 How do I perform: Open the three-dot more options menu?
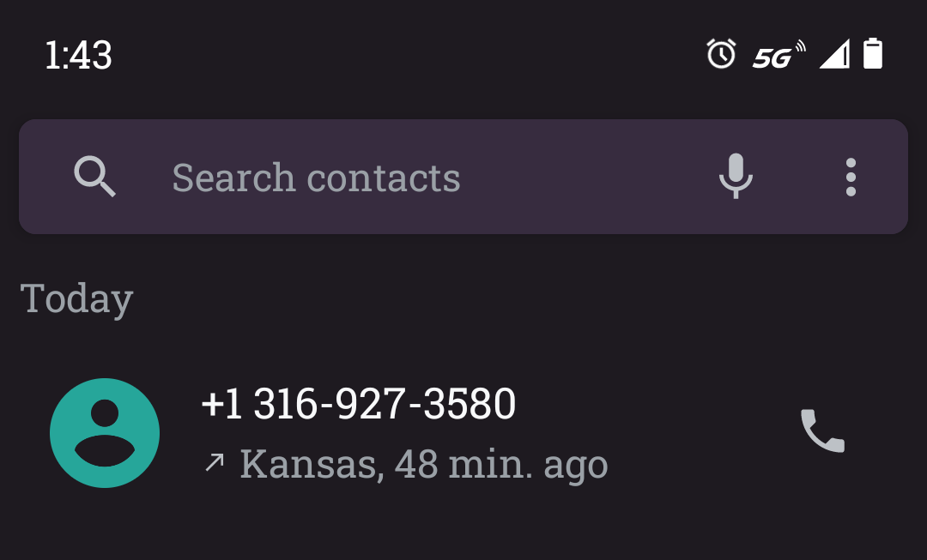tap(851, 178)
